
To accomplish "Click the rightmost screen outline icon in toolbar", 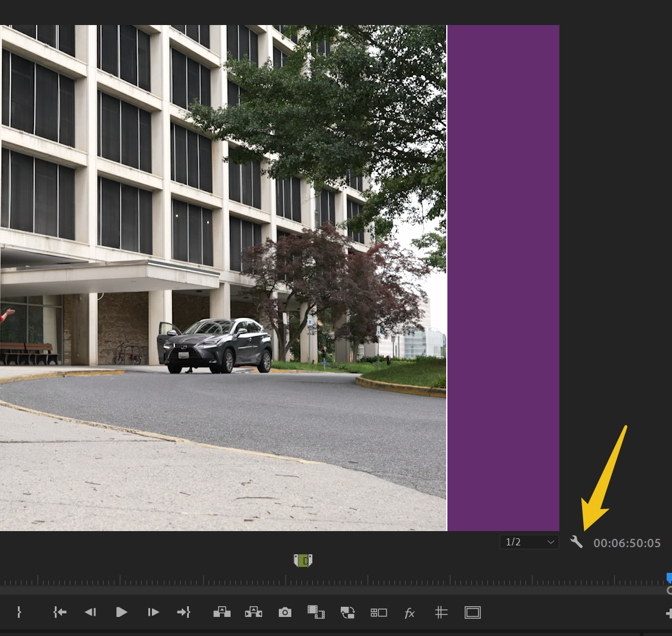I will pyautogui.click(x=472, y=612).
